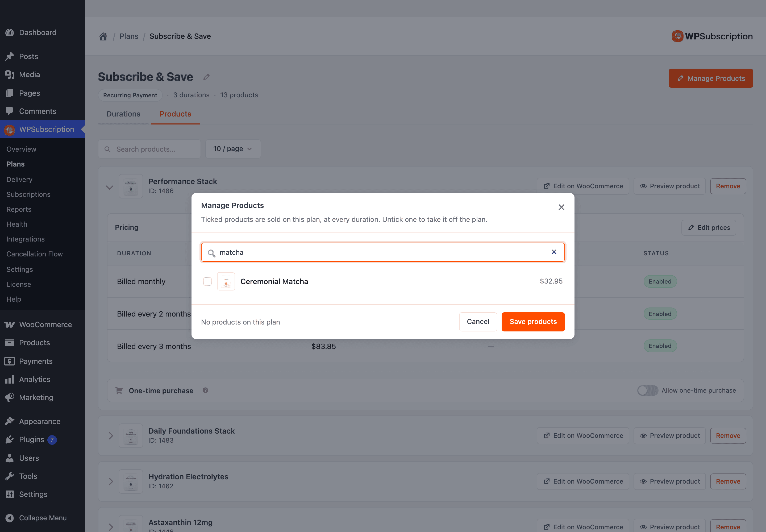
Task: Open Plugins menu
Action: coord(42,440)
